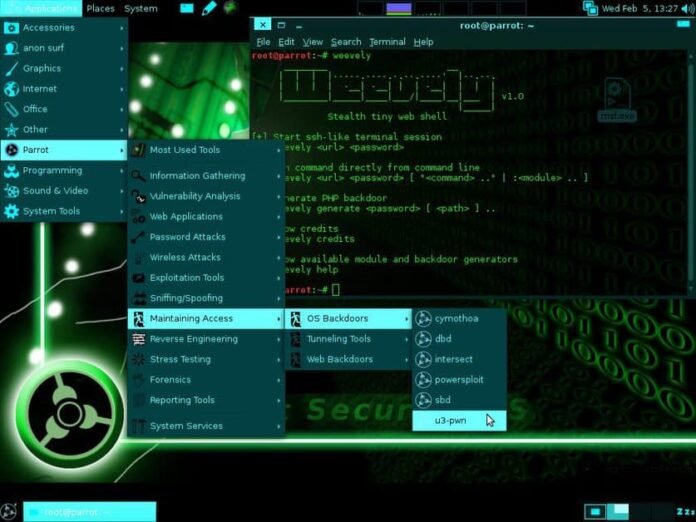The width and height of the screenshot is (696, 522).
Task: Open the Accessories category icon
Action: tap(11, 28)
